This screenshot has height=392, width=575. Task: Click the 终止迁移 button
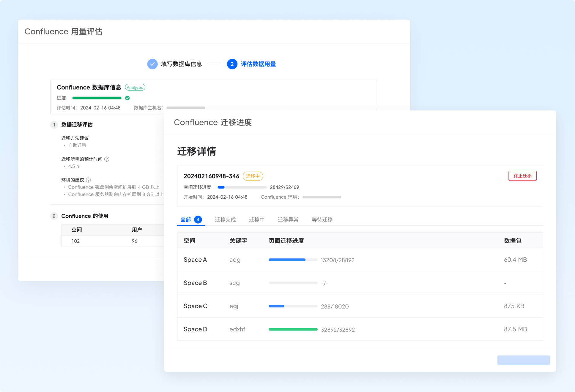[x=522, y=176]
